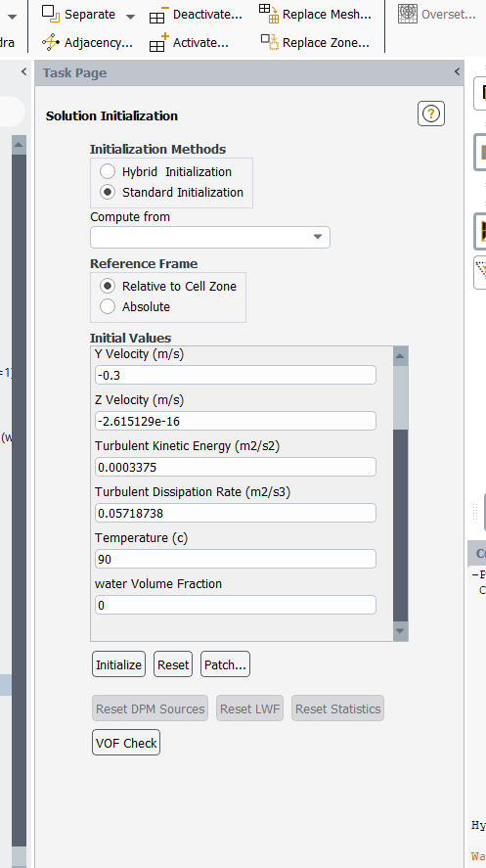Image resolution: width=486 pixels, height=868 pixels.
Task: Choose Absolute reference frame
Action: [x=108, y=306]
